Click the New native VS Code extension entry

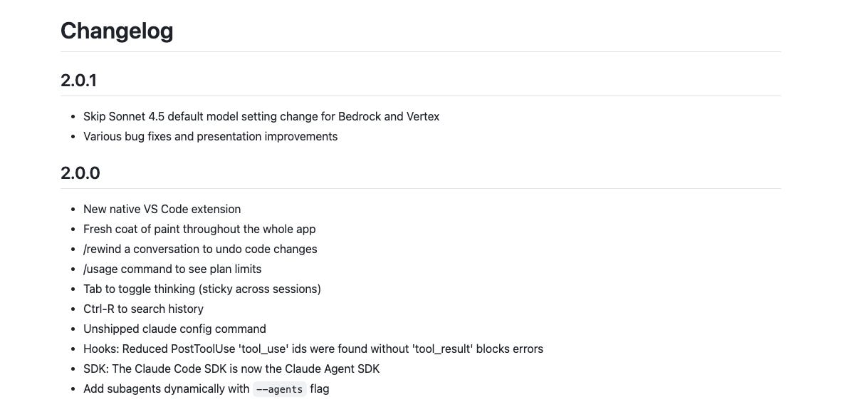click(162, 209)
